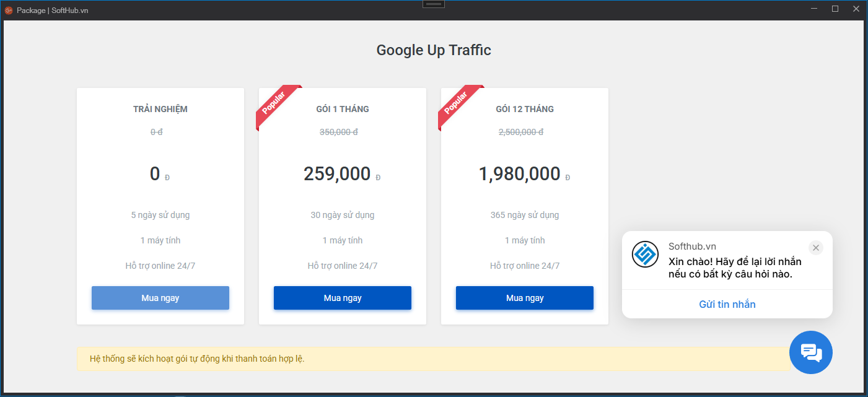Click the Popular ribbon on Gói 1 Tháng
Screen dimensions: 868x397
275,105
